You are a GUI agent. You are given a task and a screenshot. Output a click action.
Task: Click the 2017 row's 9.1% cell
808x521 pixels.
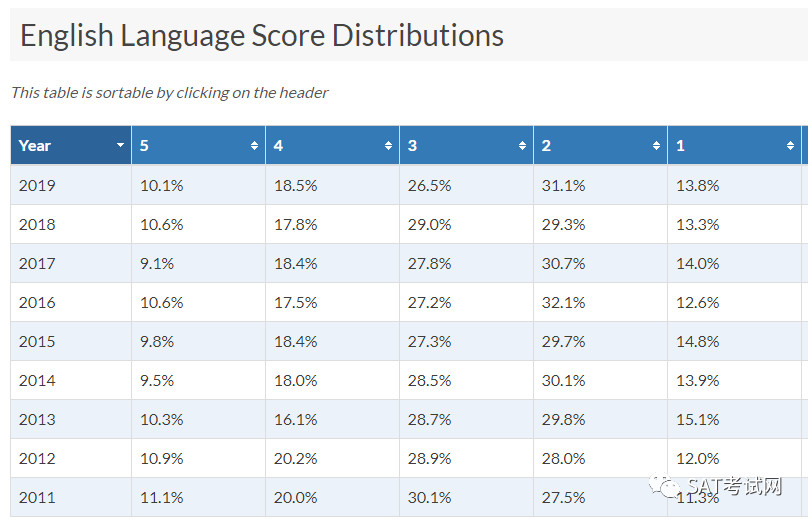(x=198, y=263)
